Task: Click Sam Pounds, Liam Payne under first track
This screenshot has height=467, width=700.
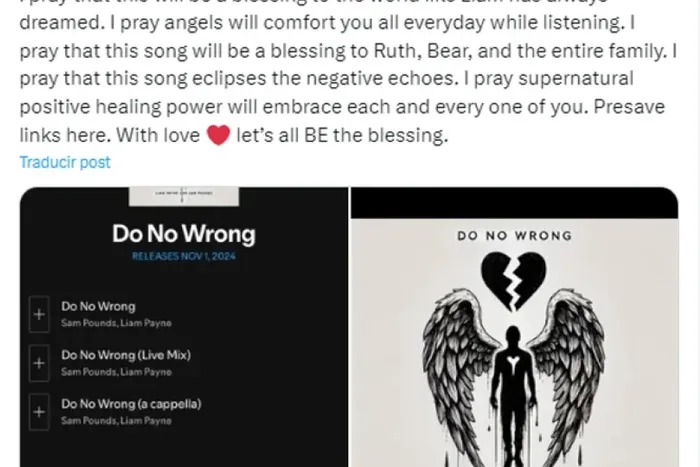Action: pos(116,323)
